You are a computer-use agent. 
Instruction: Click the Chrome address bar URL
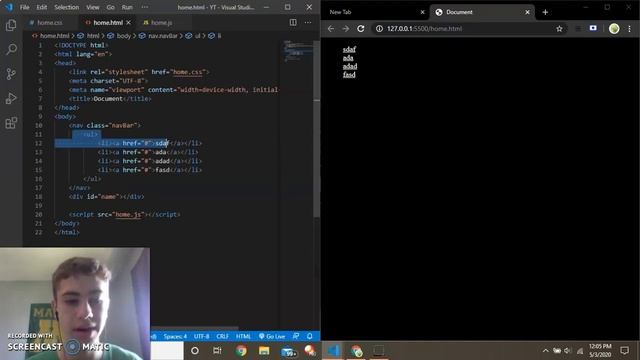(x=424, y=29)
